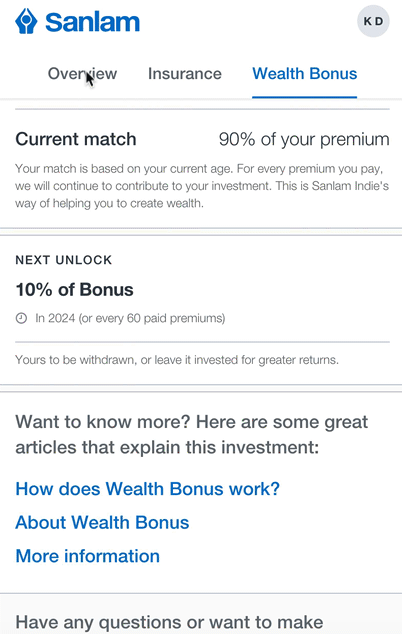Click the 10% of Bonus heading

(x=74, y=290)
